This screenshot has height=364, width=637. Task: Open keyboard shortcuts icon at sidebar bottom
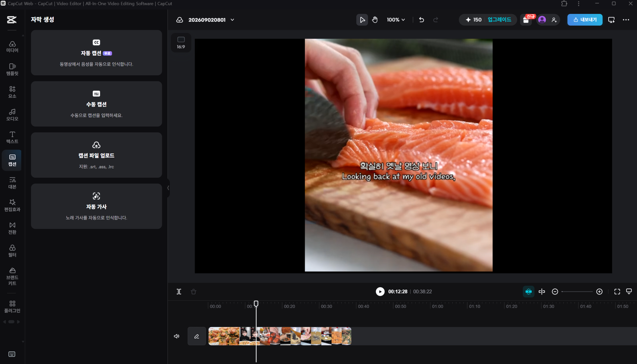(x=12, y=354)
